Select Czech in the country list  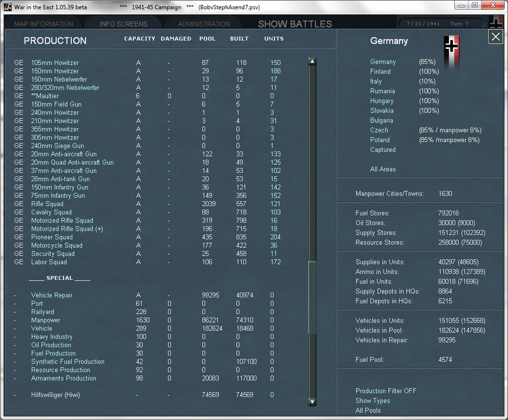click(x=379, y=130)
